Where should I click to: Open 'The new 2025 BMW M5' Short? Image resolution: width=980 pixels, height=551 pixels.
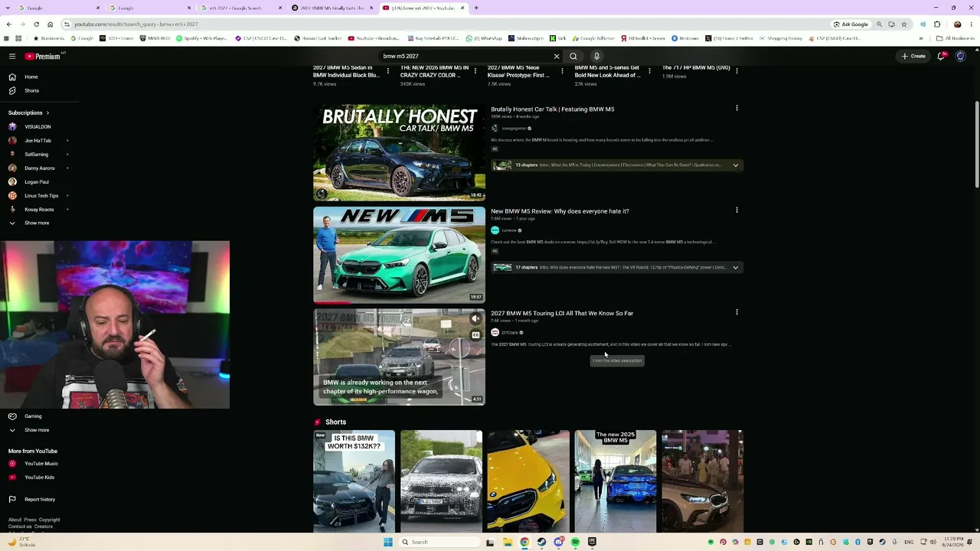point(616,481)
